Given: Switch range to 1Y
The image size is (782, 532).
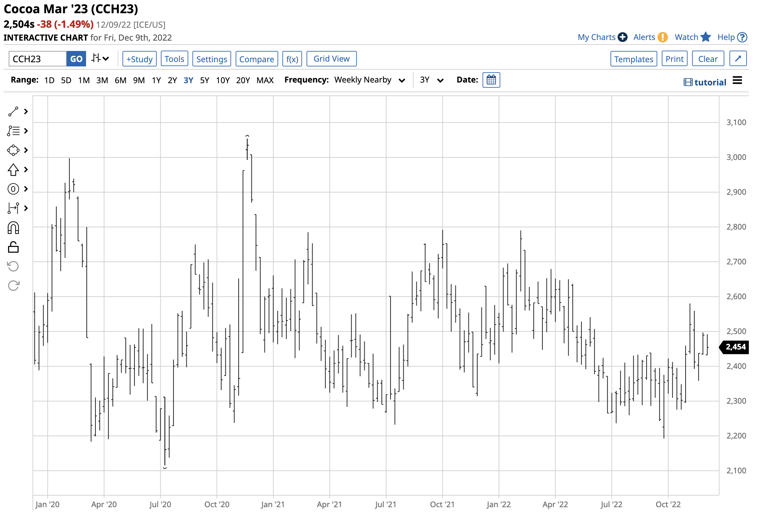Looking at the screenshot, I should click(156, 80).
